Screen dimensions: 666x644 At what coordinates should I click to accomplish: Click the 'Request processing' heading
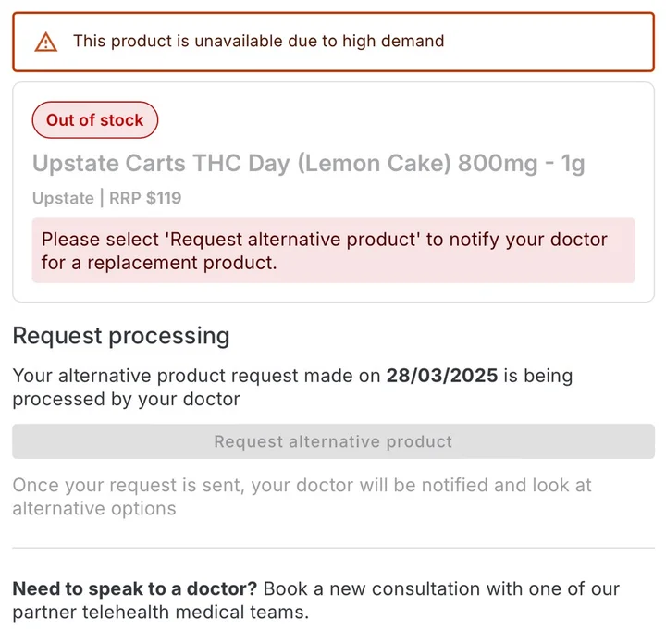(121, 335)
